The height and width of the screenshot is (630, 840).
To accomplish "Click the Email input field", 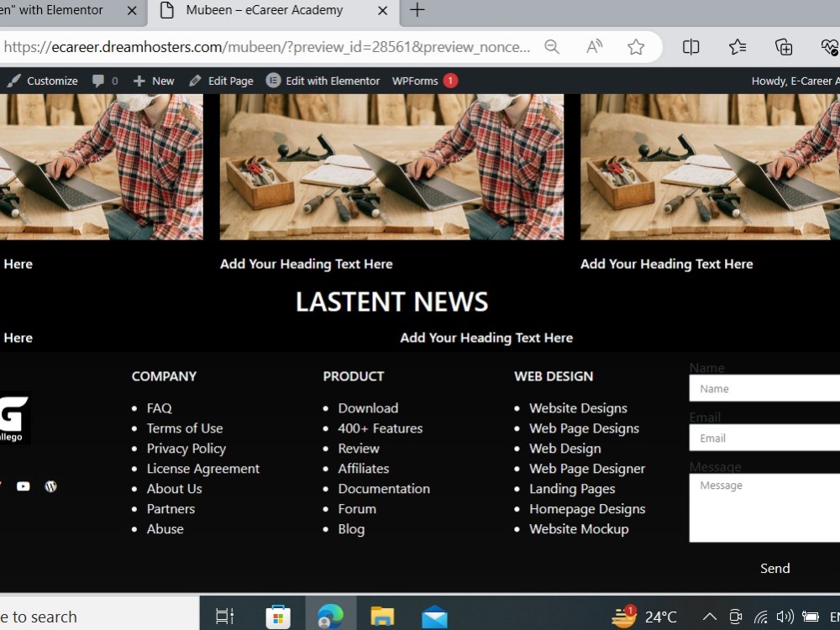I will pos(764,438).
